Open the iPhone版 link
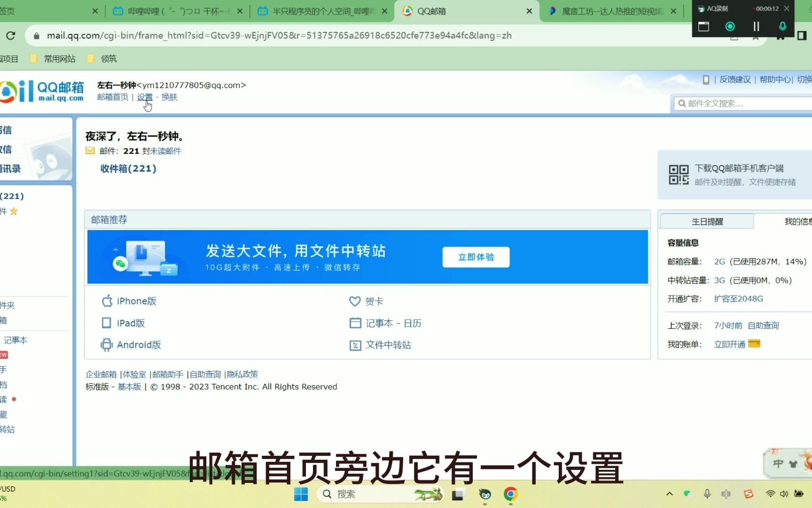Image resolution: width=812 pixels, height=508 pixels. coord(136,301)
